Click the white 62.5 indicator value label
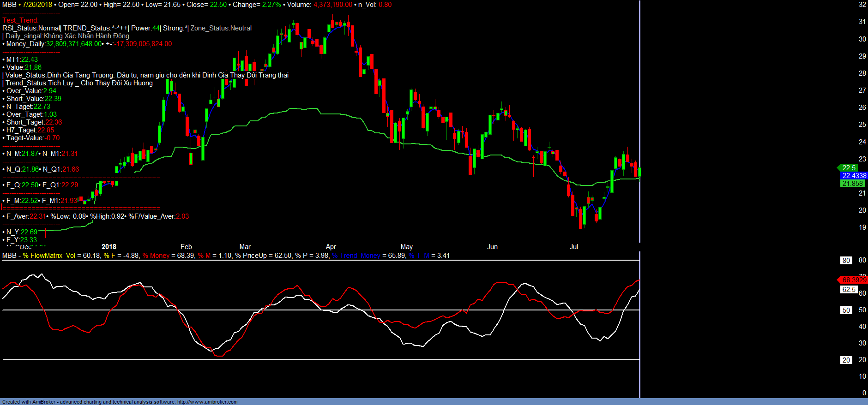The height and width of the screenshot is (405, 868). (x=849, y=290)
